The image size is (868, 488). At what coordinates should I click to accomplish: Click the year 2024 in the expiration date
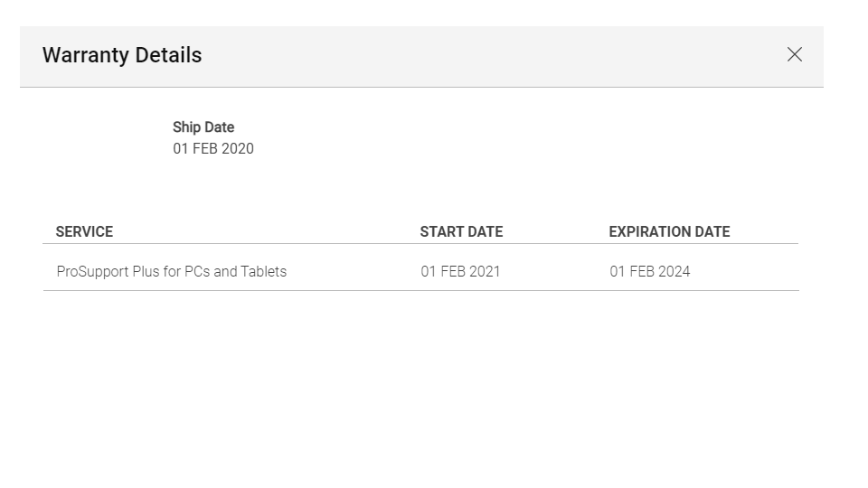coord(674,271)
